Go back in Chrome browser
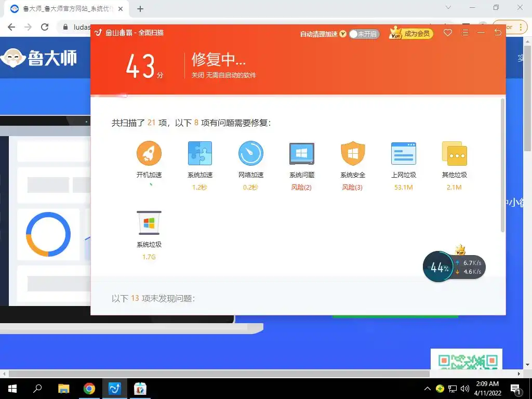532x399 pixels. point(11,27)
